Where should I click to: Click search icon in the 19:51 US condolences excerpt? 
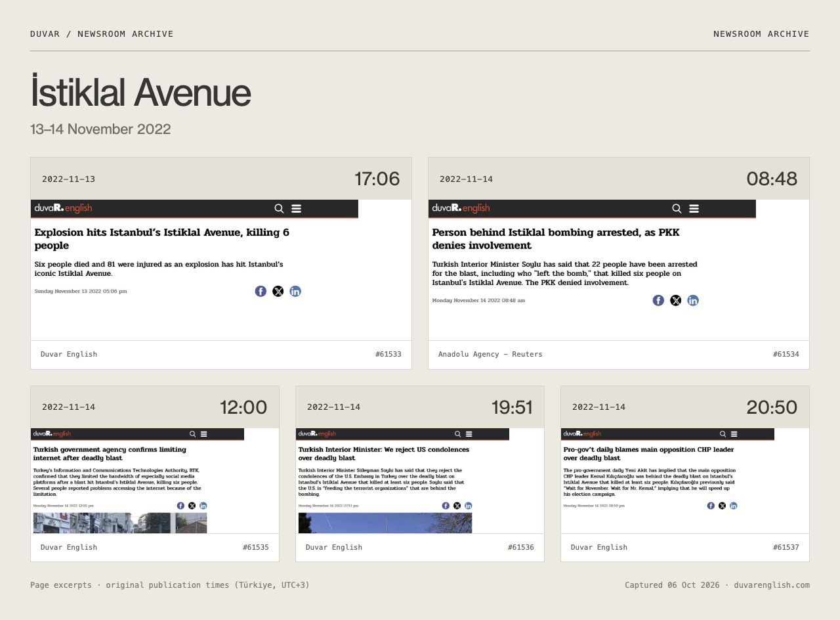click(457, 434)
